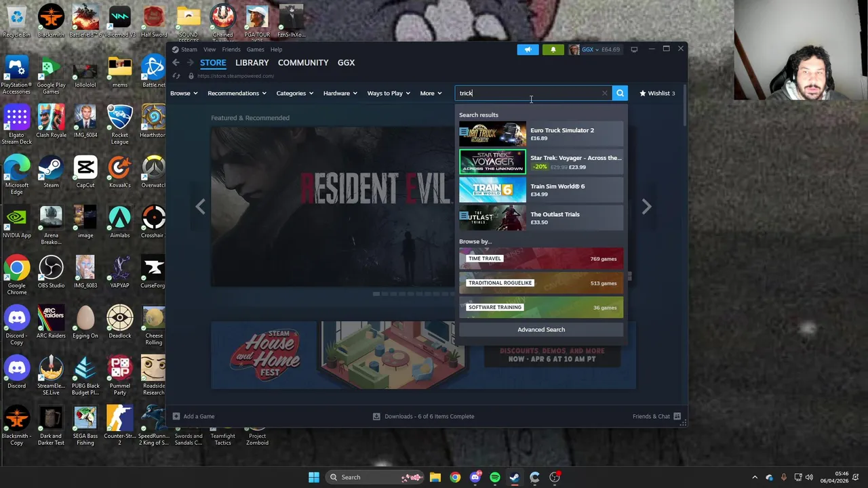Expand the Ways to Play dropdown
868x488 pixels.
coord(389,94)
